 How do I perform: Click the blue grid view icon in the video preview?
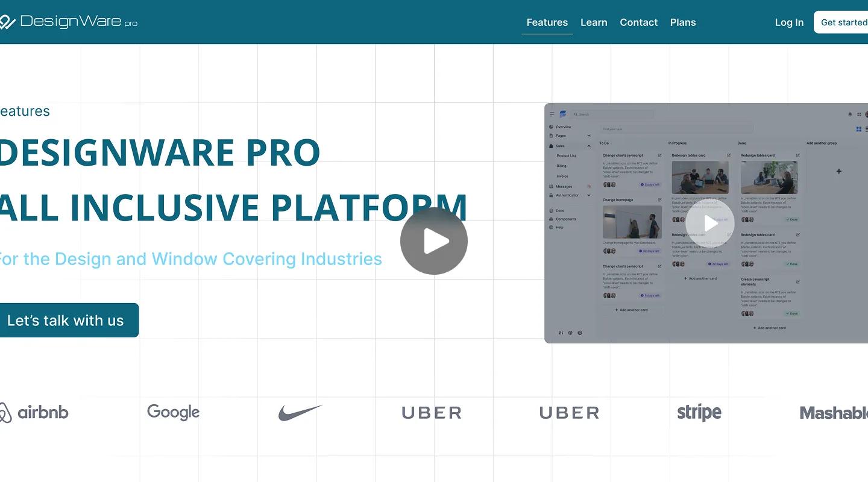859,129
